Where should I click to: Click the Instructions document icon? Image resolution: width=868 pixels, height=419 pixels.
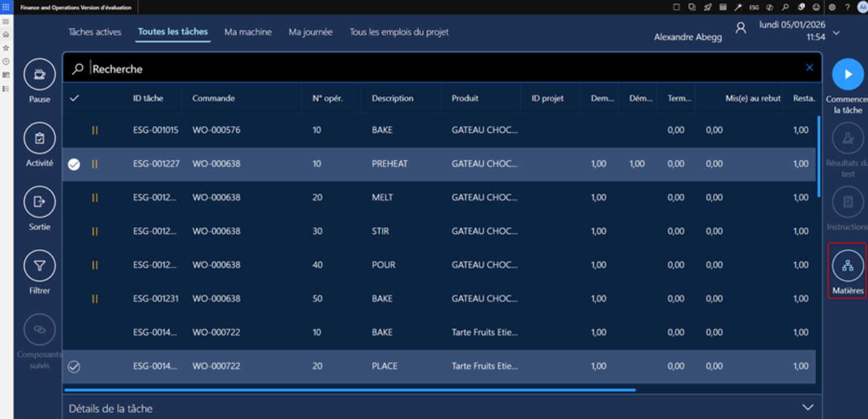847,202
